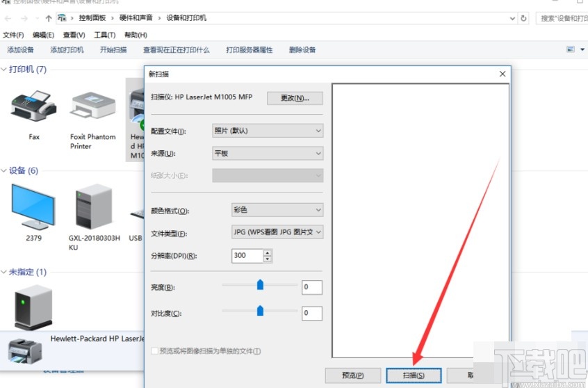Close the New Scan dialog
The height and width of the screenshot is (388, 588).
click(x=503, y=74)
